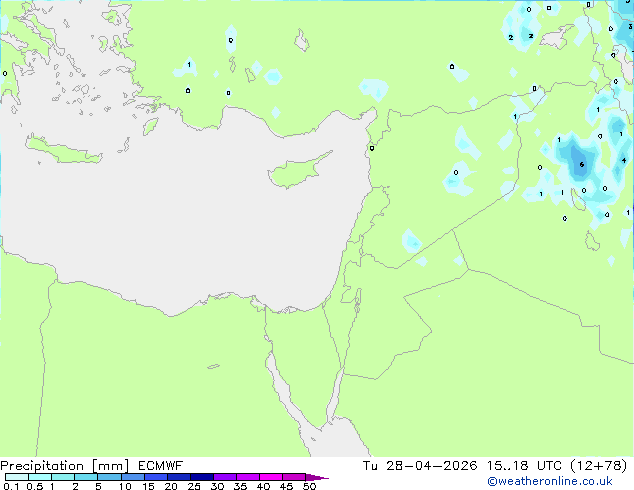
Task: Select the 10–15 mm legend color box
Action: tap(132, 477)
